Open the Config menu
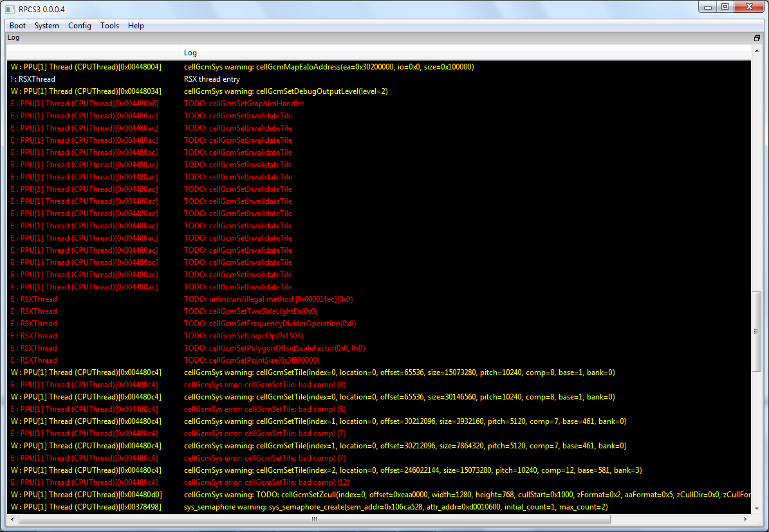The width and height of the screenshot is (769, 532). (x=80, y=26)
